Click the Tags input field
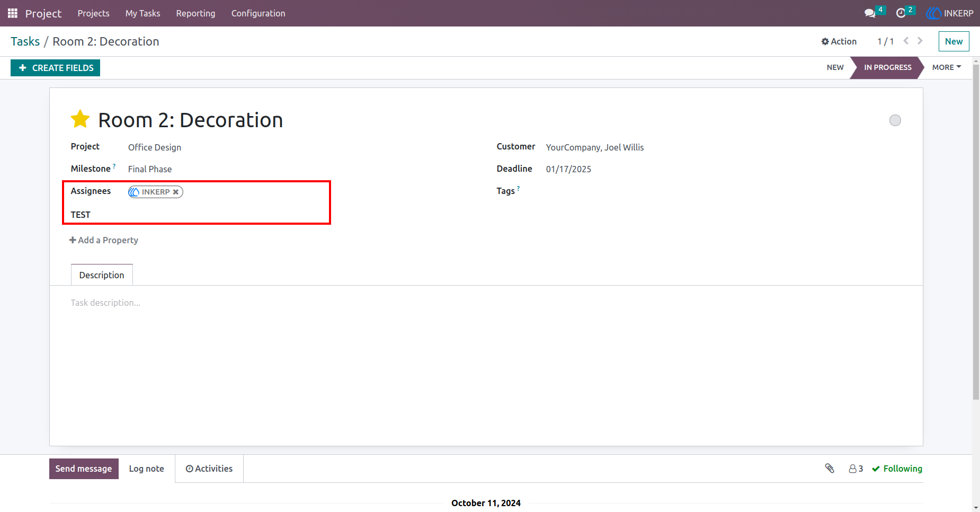 (724, 191)
